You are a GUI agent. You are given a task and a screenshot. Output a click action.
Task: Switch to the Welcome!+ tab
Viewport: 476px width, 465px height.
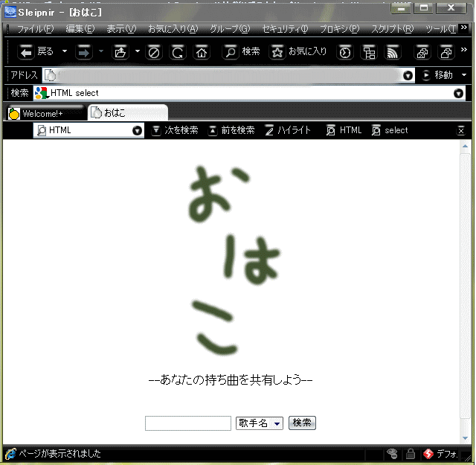(x=45, y=113)
